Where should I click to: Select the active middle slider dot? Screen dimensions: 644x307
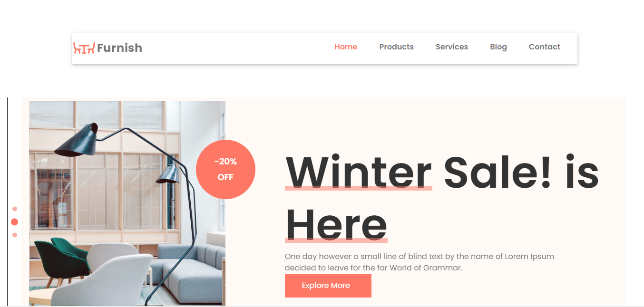click(x=15, y=222)
